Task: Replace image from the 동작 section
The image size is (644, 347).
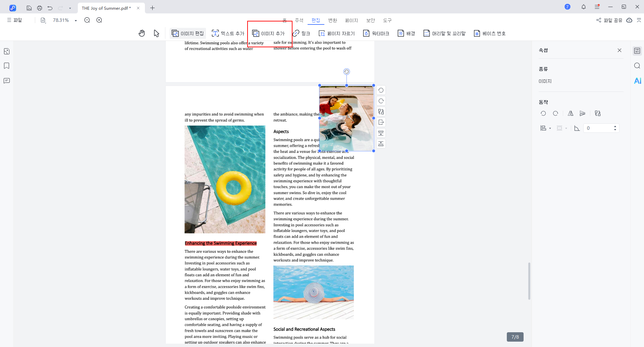Action: tap(598, 113)
